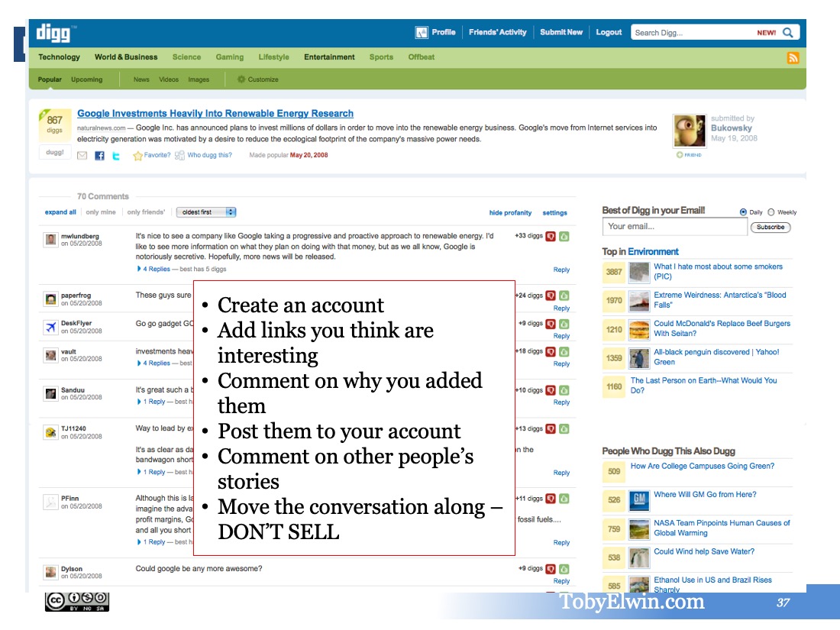Expand 1 Reply under PFinn's comment
This screenshot has width=840, height=630.
pos(151,542)
